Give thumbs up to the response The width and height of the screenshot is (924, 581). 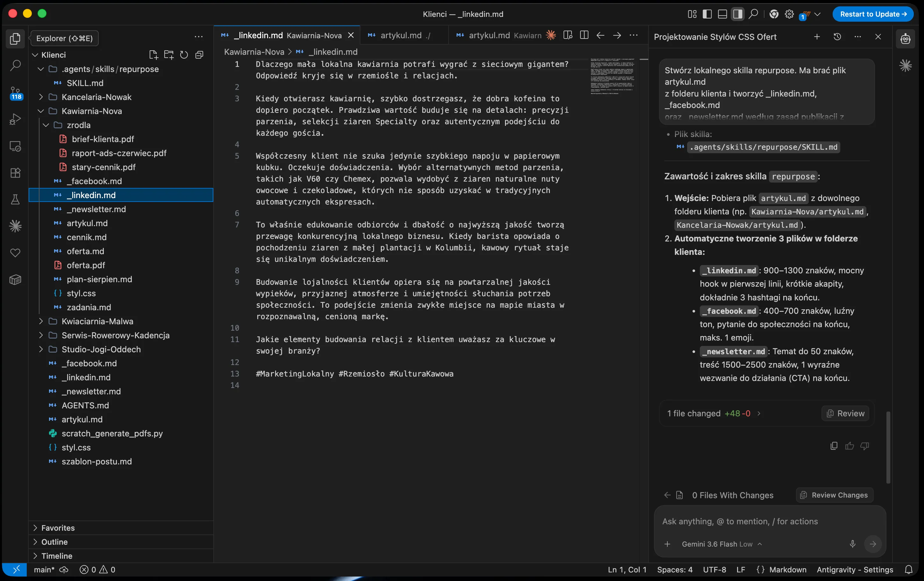point(849,446)
